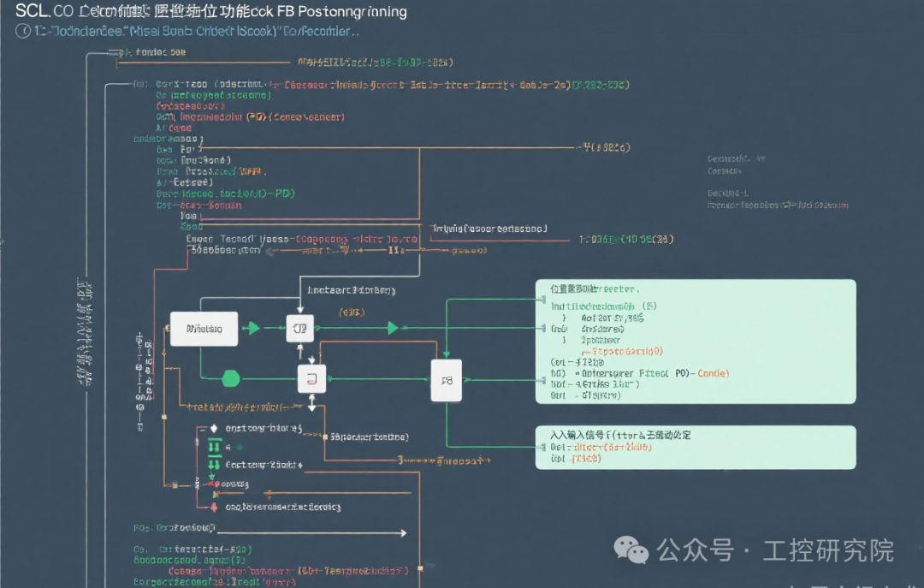This screenshot has height=588, width=924.
Task: Click the green hexagon node
Action: coord(231,378)
